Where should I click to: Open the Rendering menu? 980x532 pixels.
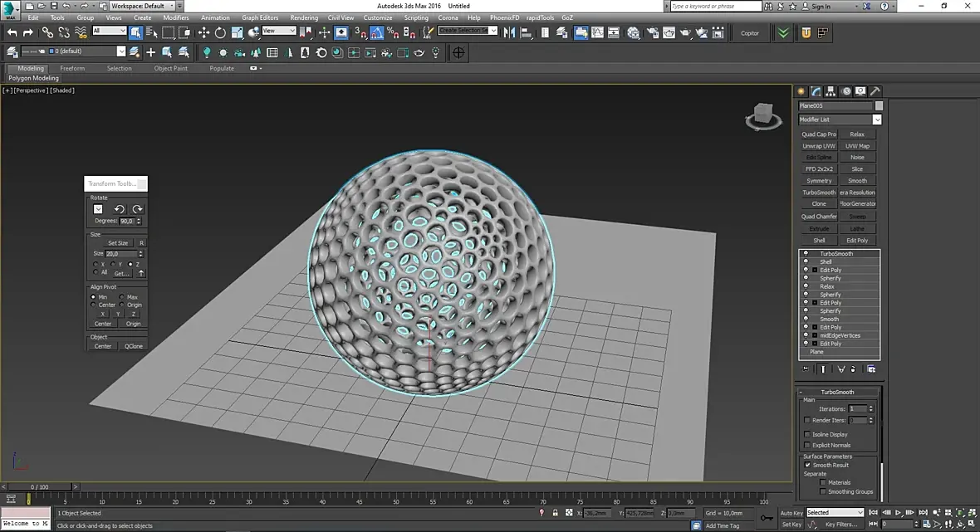[304, 17]
